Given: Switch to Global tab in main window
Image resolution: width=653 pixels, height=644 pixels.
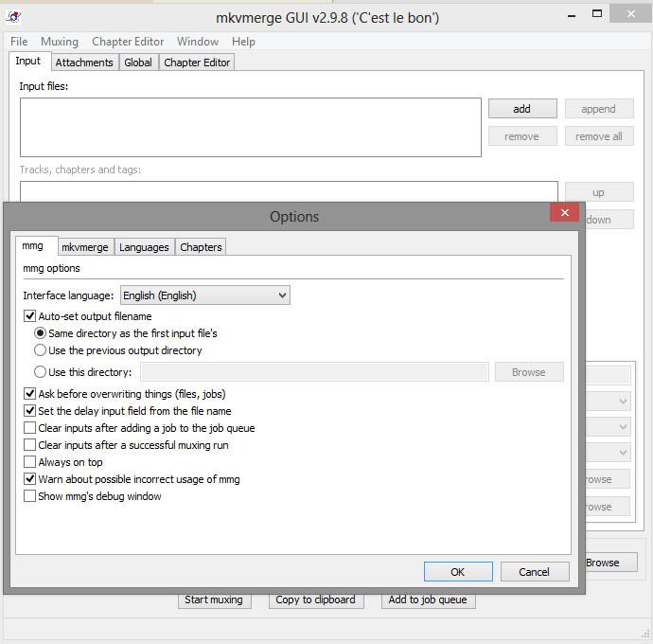Looking at the screenshot, I should click(138, 63).
